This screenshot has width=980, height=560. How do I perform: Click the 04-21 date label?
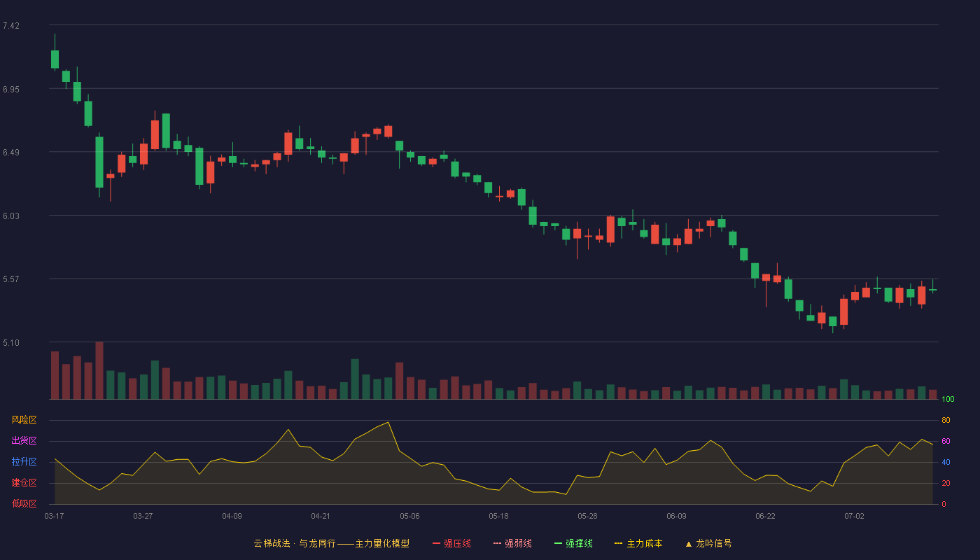click(x=321, y=516)
